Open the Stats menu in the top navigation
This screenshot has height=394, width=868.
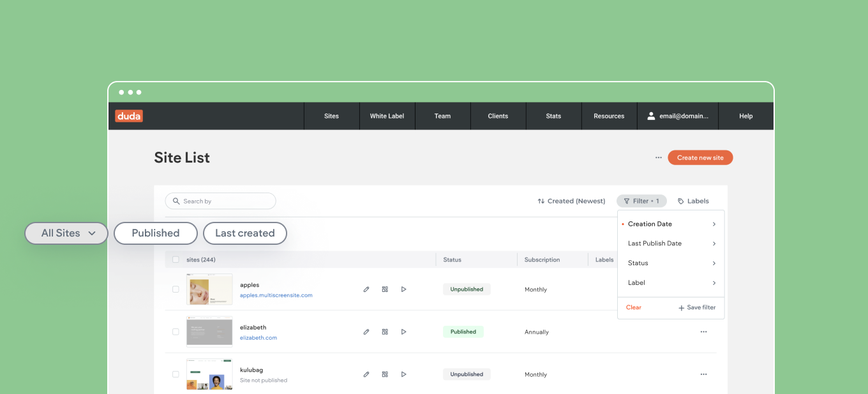pos(553,116)
